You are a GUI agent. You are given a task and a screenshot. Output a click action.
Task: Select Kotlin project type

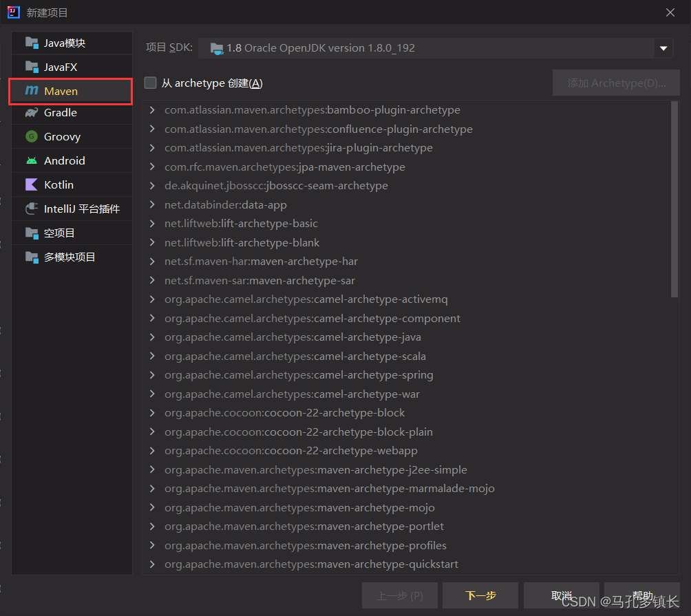(72, 184)
